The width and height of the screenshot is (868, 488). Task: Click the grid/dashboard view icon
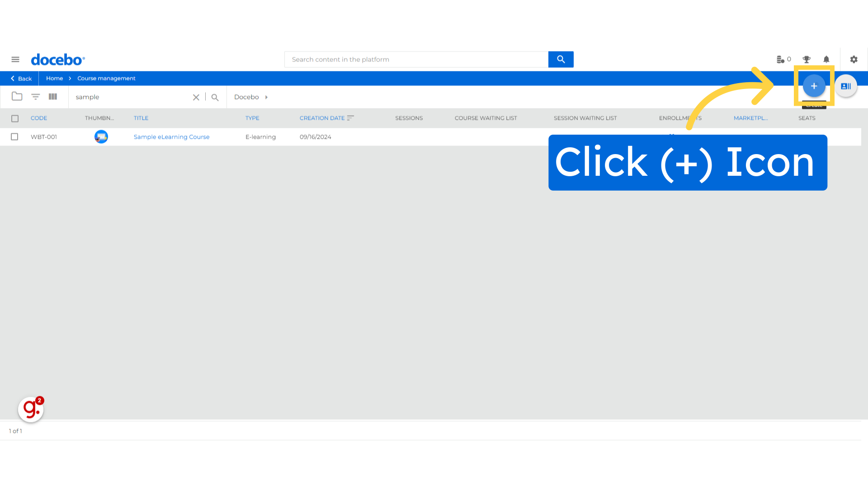tap(53, 97)
